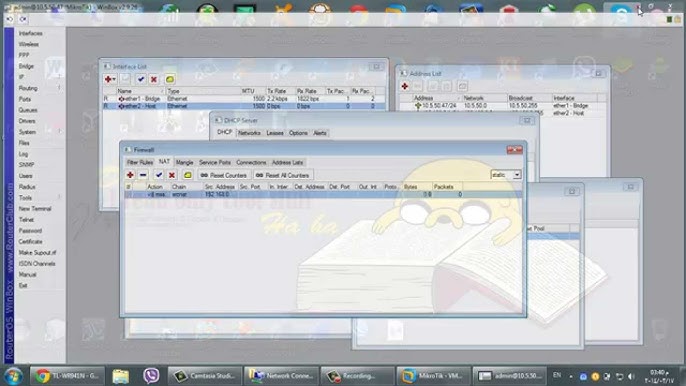Switch to the Filter Rules tab
Viewport: 686px width, 386px height.
click(x=140, y=162)
